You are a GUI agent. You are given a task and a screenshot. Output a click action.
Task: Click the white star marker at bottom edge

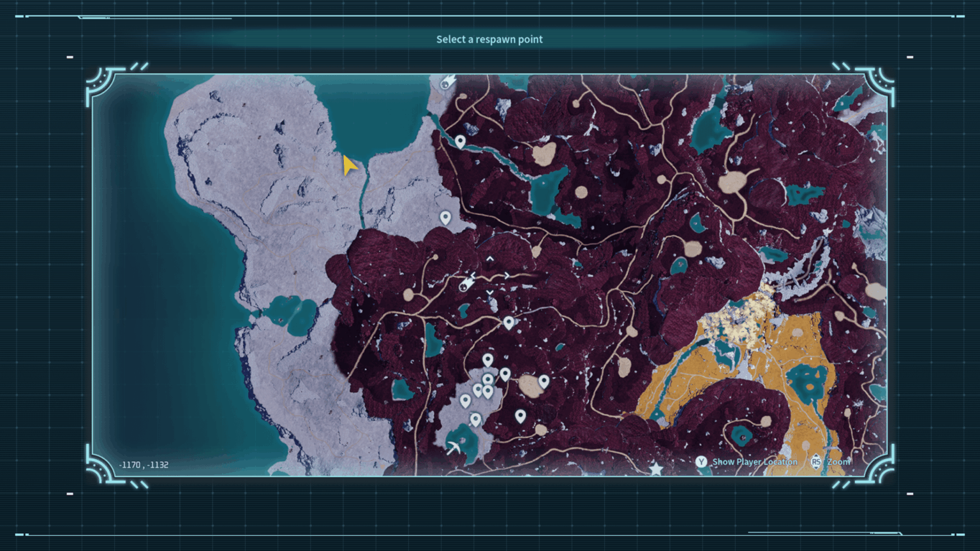pos(655,470)
